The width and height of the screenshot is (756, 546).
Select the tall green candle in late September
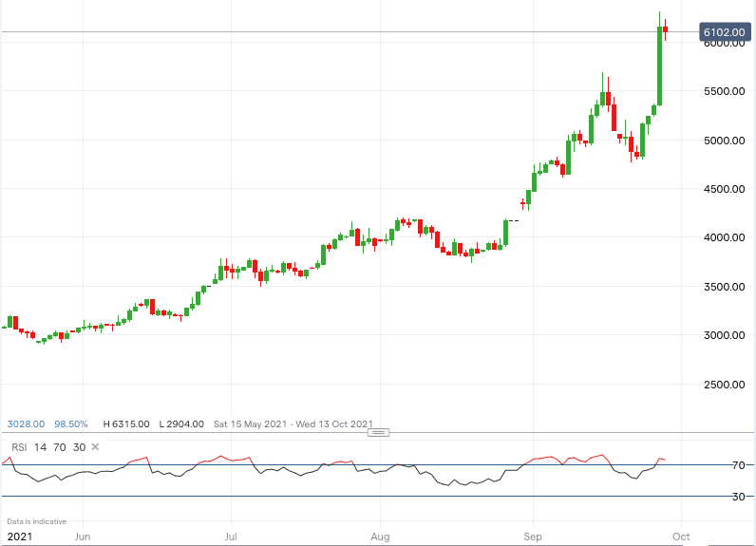(659, 66)
